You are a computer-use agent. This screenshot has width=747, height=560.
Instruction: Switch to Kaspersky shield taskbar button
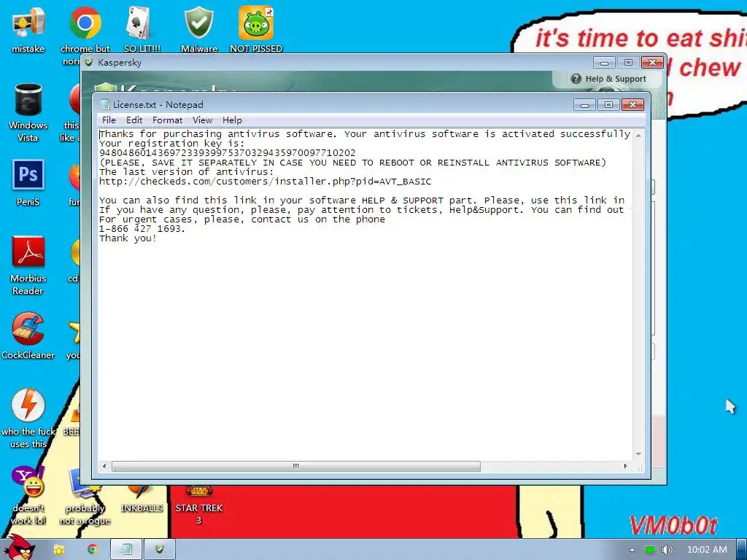coord(160,550)
